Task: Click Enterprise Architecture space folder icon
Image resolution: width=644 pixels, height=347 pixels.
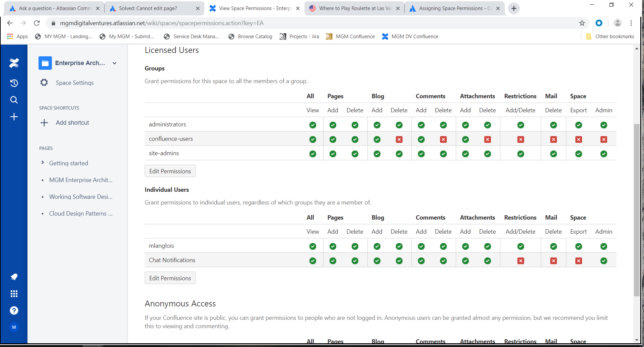Action: tap(45, 63)
